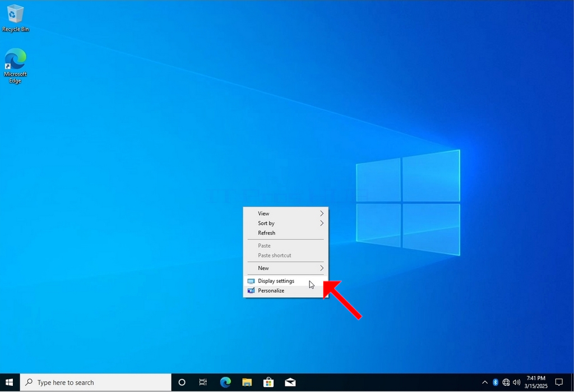Launch Microsoft Edge from the taskbar
The width and height of the screenshot is (574, 392).
click(225, 382)
